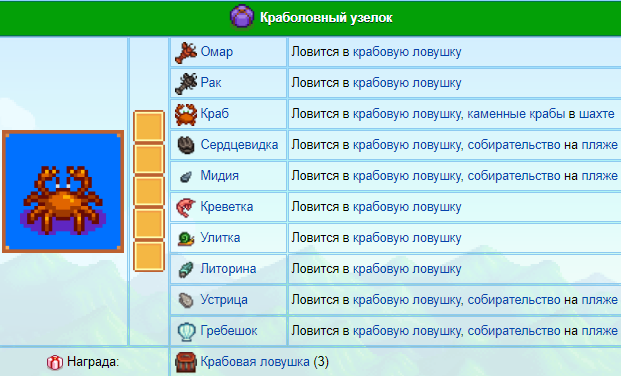621x376 pixels.
Task: Click the crab icon beside Краб
Action: (x=186, y=115)
